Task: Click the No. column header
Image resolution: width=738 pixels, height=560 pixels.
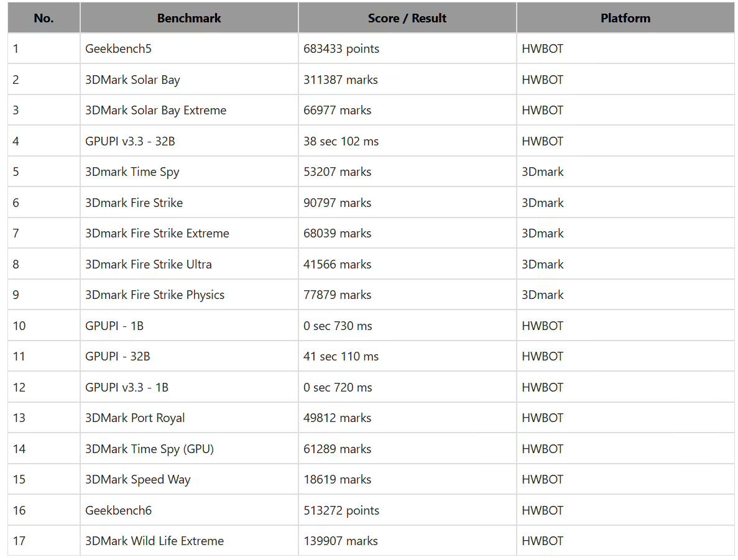Action: point(44,18)
